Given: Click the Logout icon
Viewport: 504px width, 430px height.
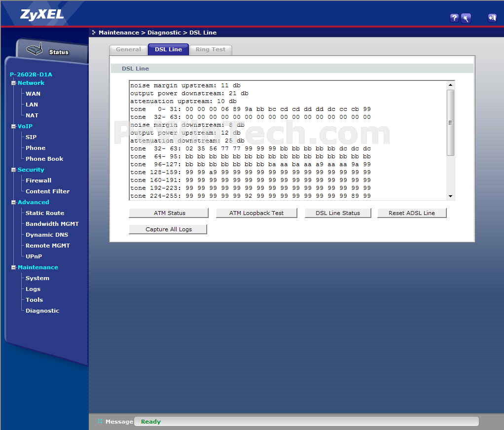Looking at the screenshot, I should pyautogui.click(x=492, y=18).
